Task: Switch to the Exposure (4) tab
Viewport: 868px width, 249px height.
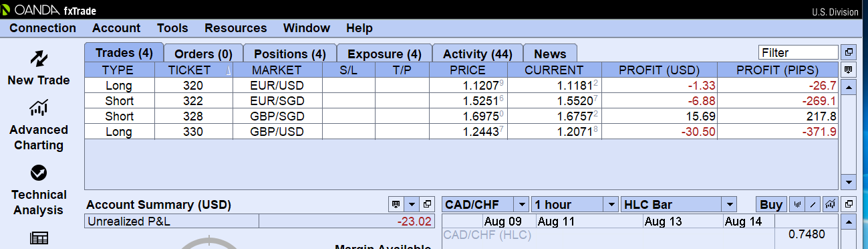Action: click(385, 54)
